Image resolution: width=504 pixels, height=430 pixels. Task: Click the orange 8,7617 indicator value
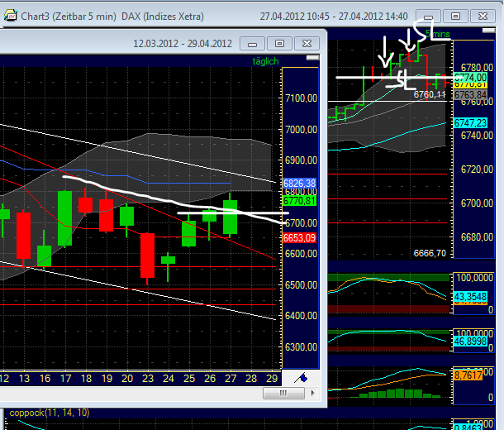468,375
